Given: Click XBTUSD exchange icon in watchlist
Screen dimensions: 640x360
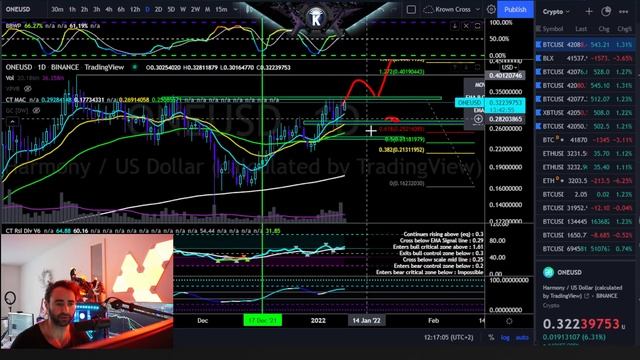Looking at the screenshot, I should [538, 113].
